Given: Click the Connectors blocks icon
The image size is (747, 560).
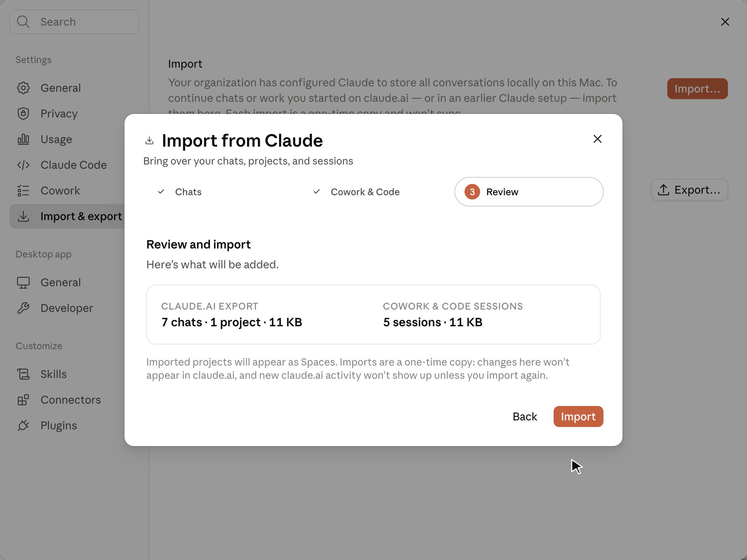Looking at the screenshot, I should click(23, 400).
